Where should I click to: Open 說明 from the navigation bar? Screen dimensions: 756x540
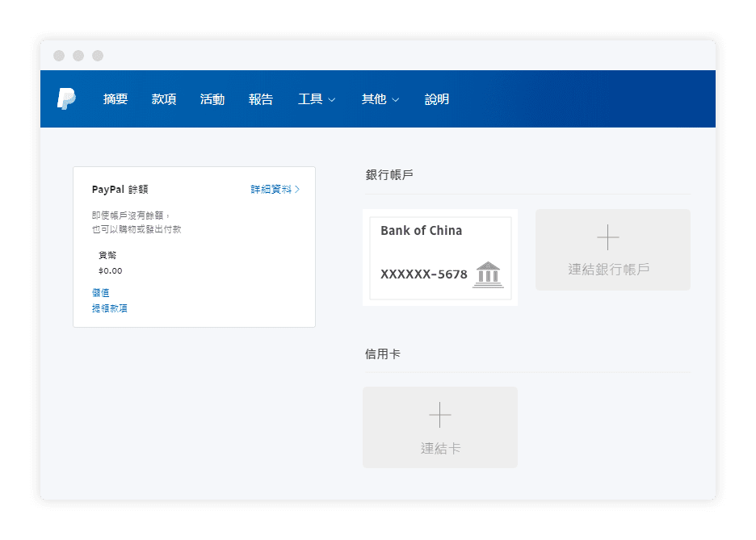(x=437, y=99)
